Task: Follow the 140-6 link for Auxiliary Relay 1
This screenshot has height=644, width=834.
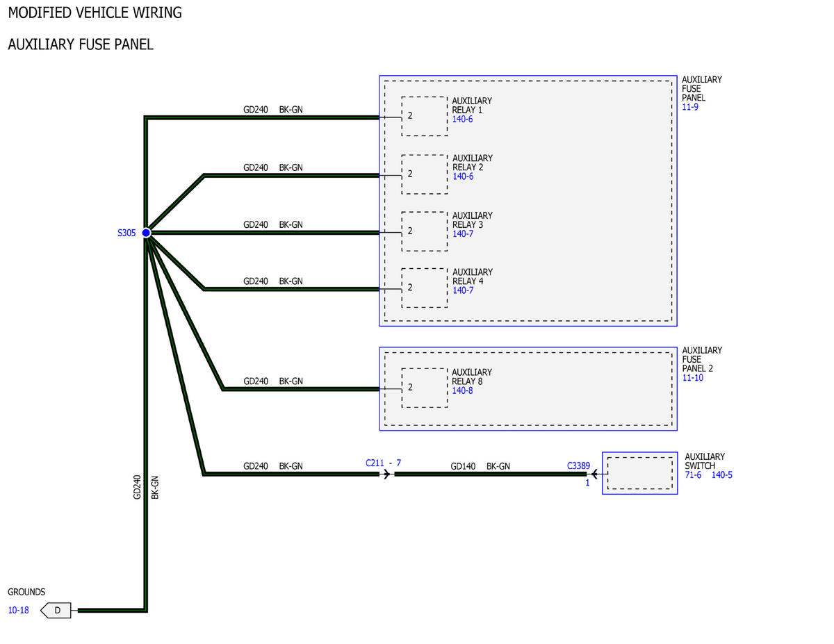Action: (463, 119)
